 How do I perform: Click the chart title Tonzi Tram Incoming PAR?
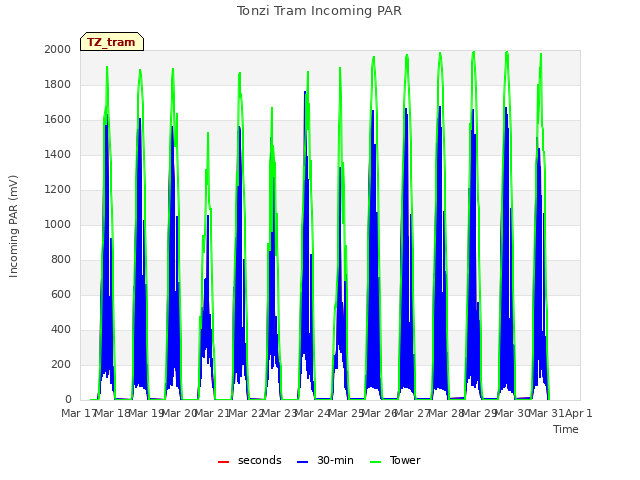pos(319,11)
